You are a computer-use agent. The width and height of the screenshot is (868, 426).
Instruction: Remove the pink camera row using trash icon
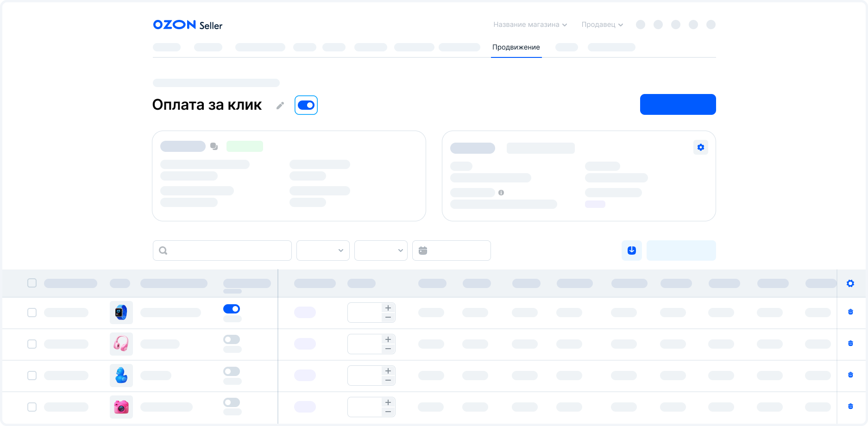(x=850, y=407)
